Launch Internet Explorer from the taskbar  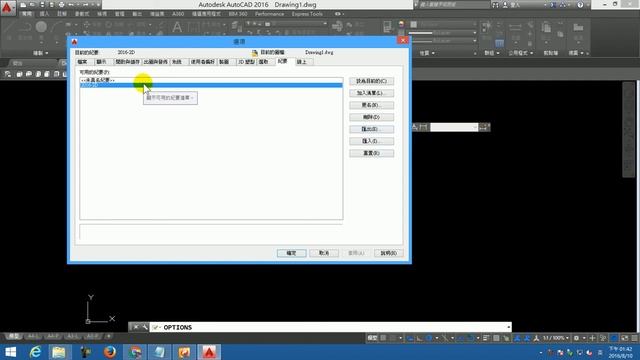pos(36,352)
